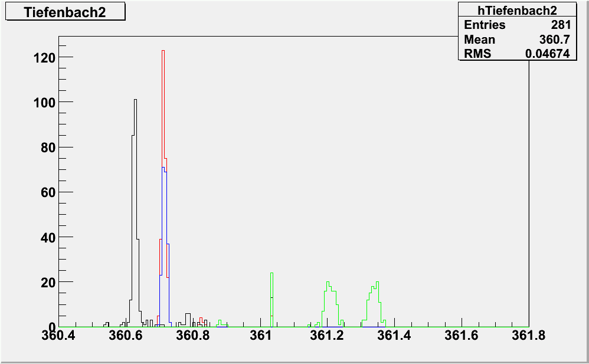Click x-axis label 361.2
Viewport: 589px width, 364px height.
click(327, 336)
